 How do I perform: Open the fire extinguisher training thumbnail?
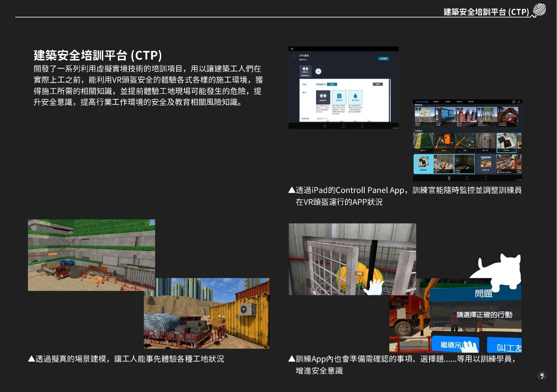(466, 116)
